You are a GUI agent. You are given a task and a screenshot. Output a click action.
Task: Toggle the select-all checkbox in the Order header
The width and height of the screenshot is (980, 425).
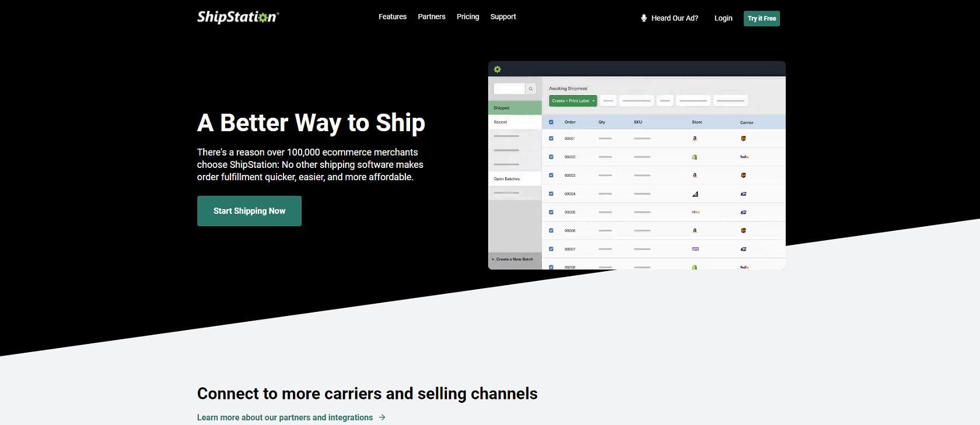pos(551,122)
